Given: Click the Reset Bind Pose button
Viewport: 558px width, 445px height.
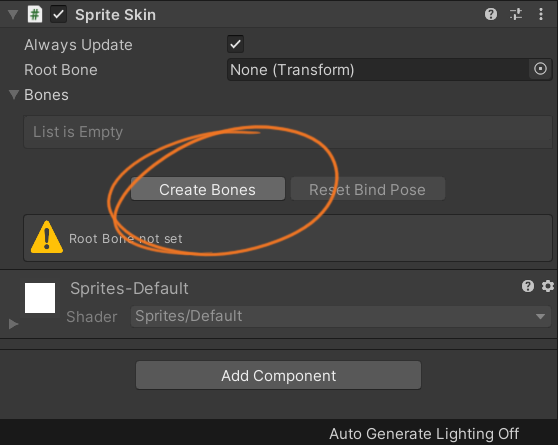Looking at the screenshot, I should pyautogui.click(x=368, y=189).
